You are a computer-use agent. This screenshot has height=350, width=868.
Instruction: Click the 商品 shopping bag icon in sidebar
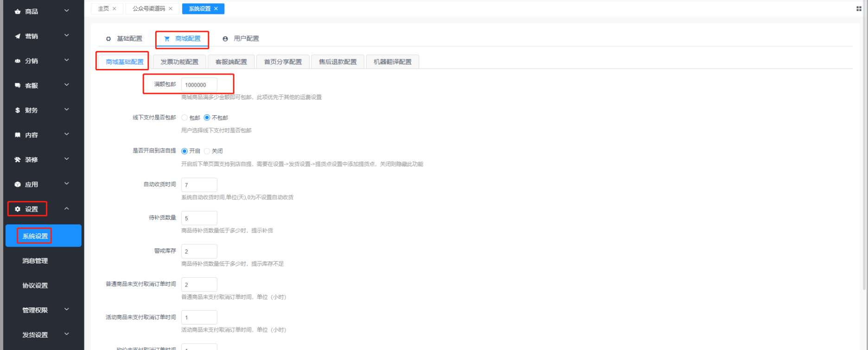(18, 12)
